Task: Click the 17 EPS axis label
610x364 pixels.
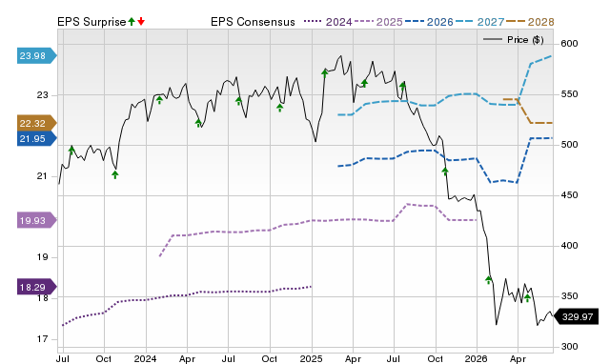Action: point(43,339)
